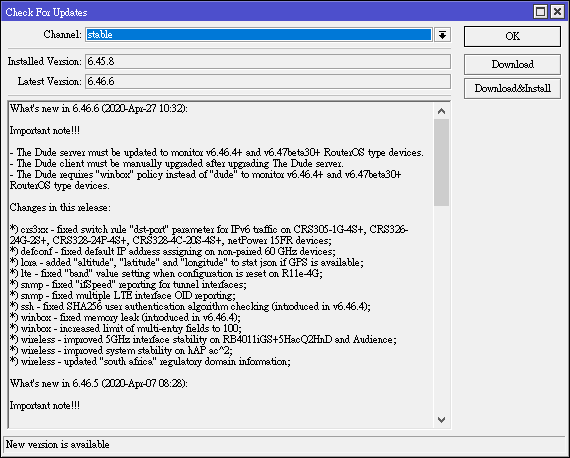The height and width of the screenshot is (458, 570).
Task: Click the "Channel:" label
Action: click(x=63, y=35)
